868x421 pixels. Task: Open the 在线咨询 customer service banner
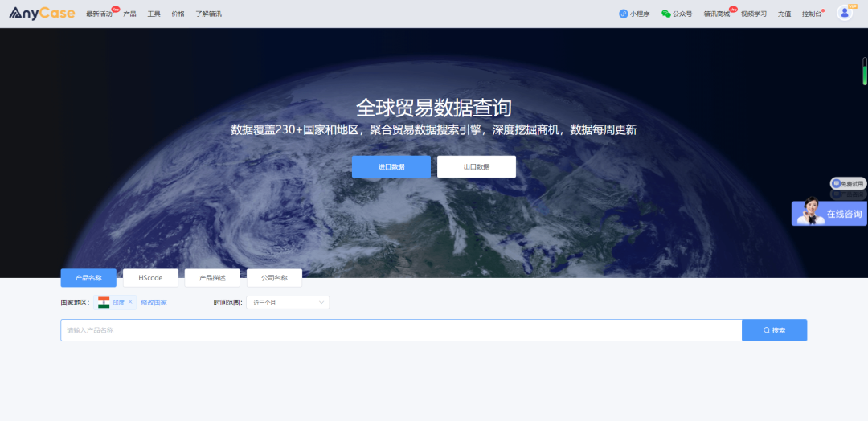(x=829, y=213)
